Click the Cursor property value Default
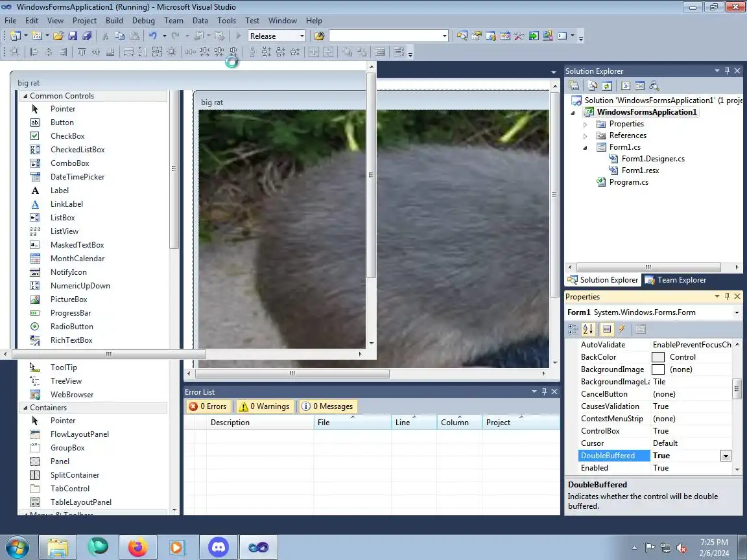This screenshot has height=560, width=747. (665, 443)
